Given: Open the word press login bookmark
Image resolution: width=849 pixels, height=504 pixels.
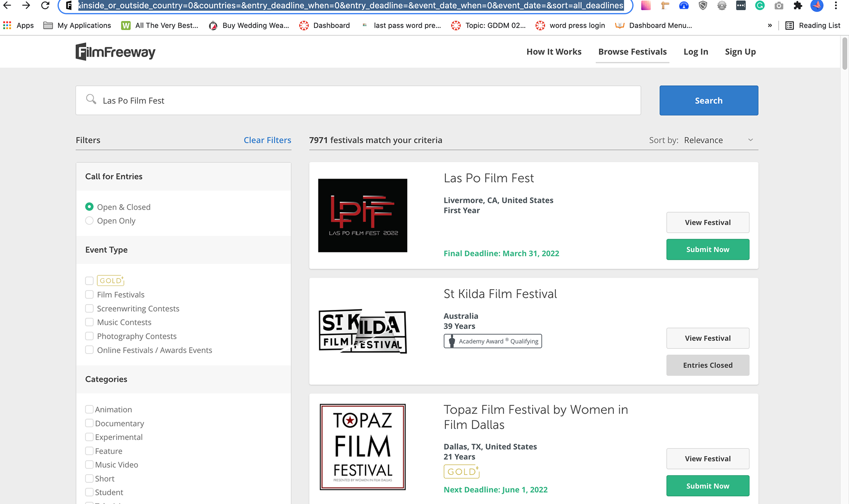Looking at the screenshot, I should point(570,25).
